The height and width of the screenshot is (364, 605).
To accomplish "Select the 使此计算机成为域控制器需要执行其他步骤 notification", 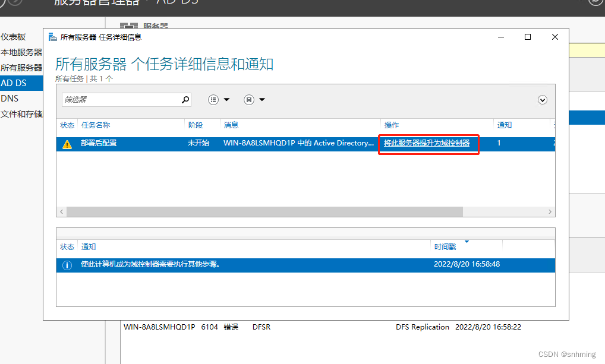I will coord(150,264).
